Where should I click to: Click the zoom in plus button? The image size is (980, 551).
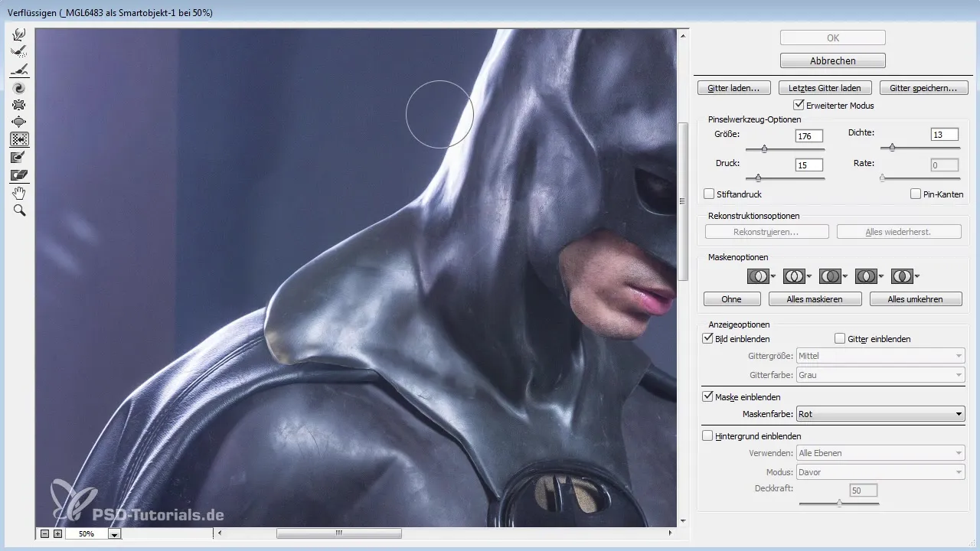click(57, 533)
